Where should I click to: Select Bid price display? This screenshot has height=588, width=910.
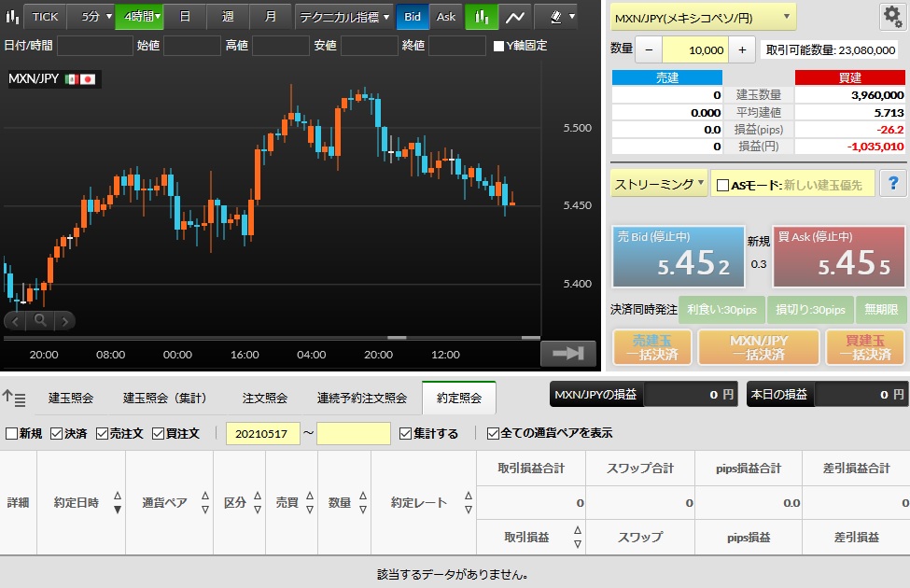[413, 17]
